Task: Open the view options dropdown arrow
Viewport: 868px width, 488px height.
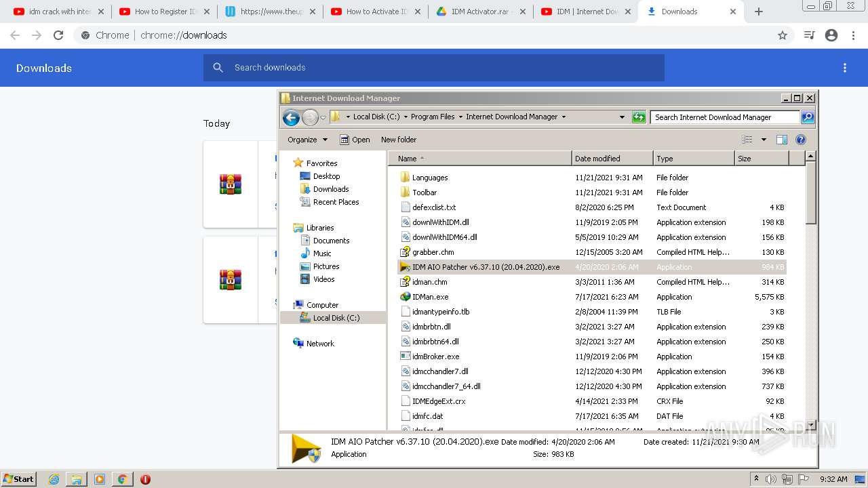Action: [x=764, y=140]
